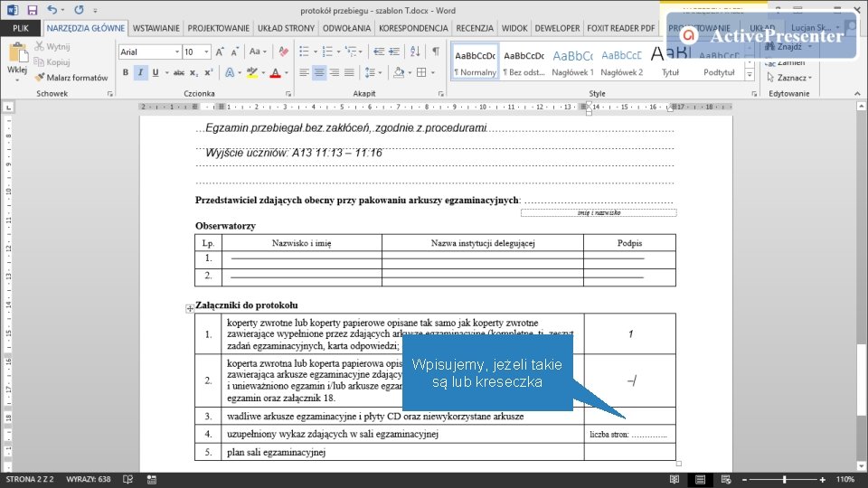This screenshot has height=488, width=868.
Task: Switch to Print Layout view icon
Action: 700,480
